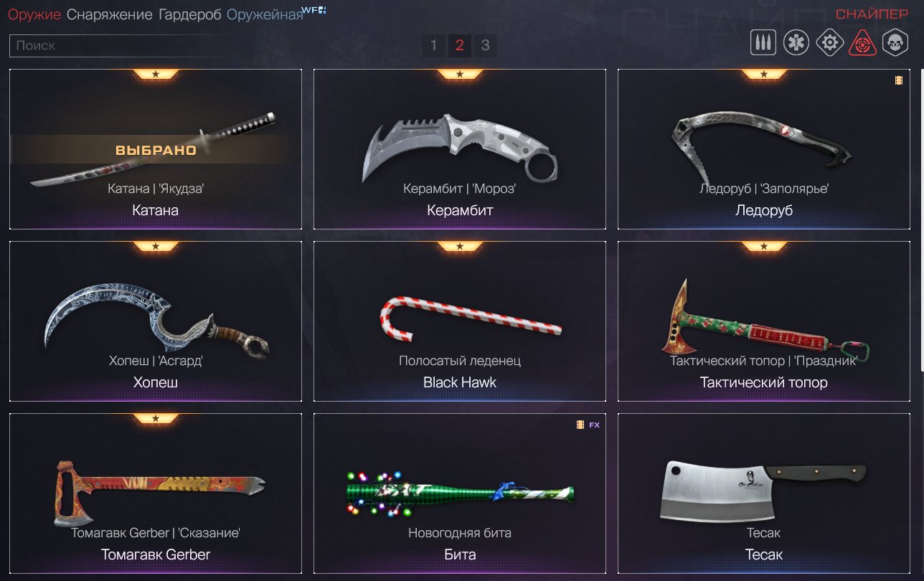Screen dimensions: 924x581
Task: Click the film icon on the Ледоруб card
Action: 898,80
